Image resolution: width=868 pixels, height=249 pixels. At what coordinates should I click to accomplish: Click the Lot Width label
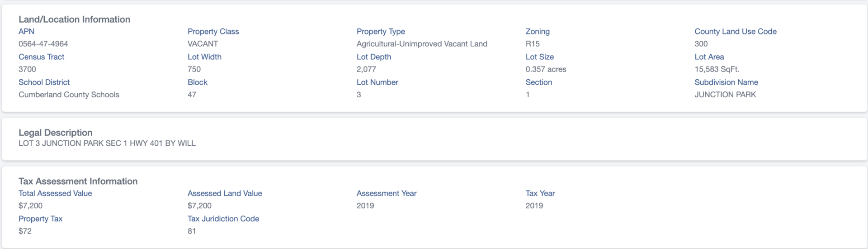[204, 57]
